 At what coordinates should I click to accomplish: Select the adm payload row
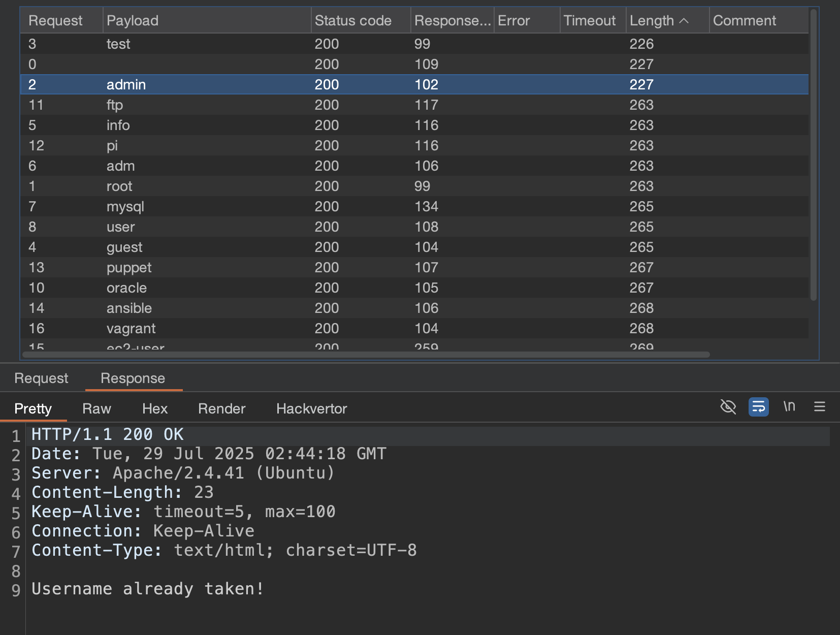pos(414,166)
